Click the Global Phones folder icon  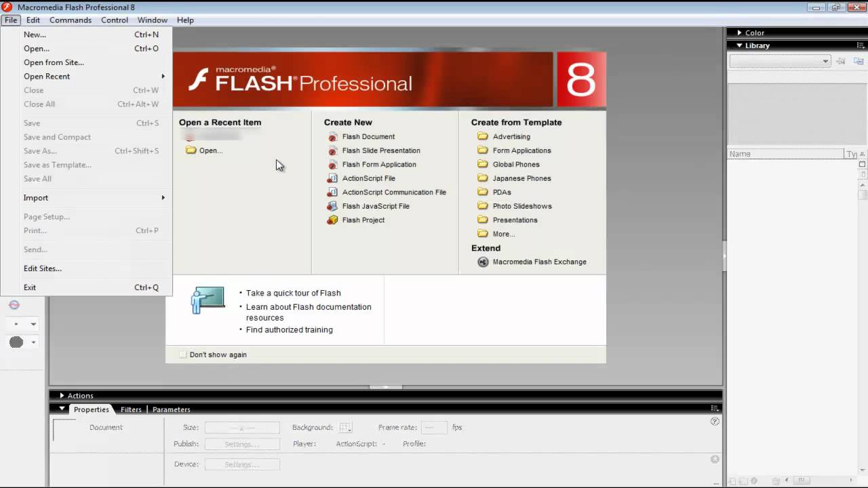(483, 164)
